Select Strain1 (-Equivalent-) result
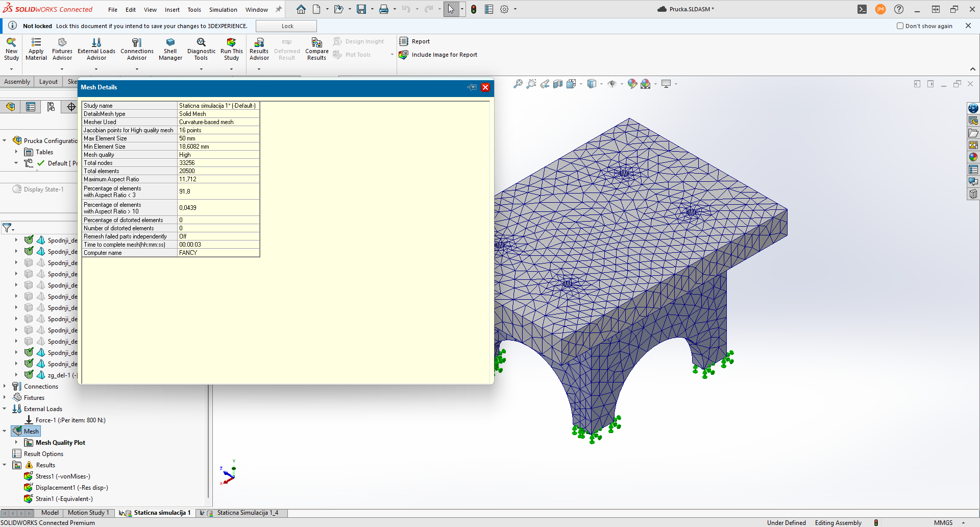This screenshot has width=980, height=527. tap(58, 499)
